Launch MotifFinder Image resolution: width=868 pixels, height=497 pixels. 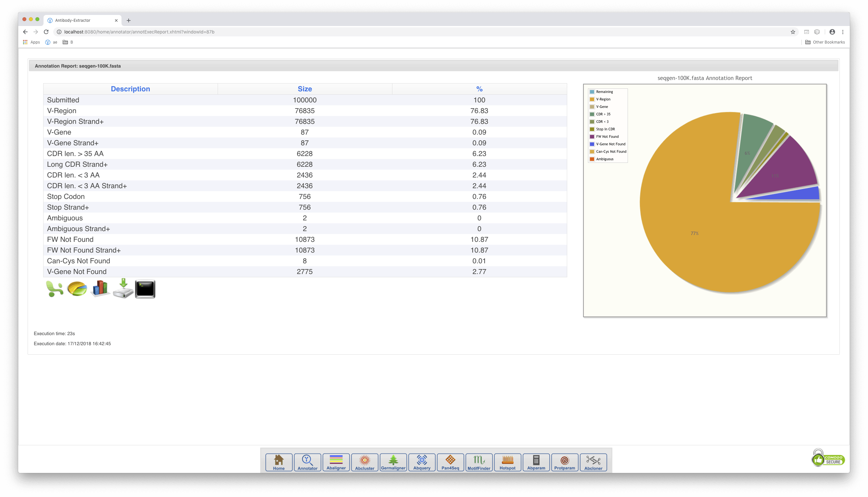479,462
